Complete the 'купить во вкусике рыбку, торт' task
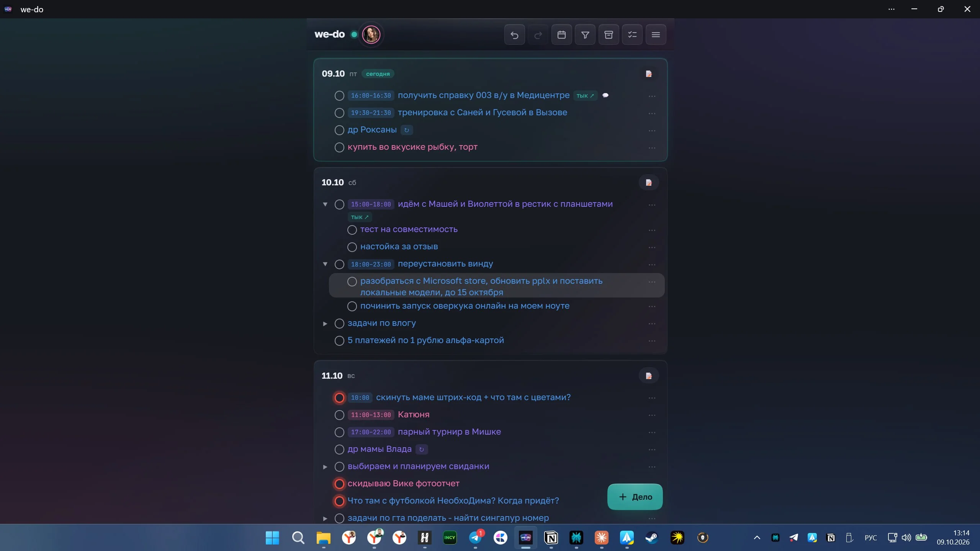This screenshot has height=551, width=980. 339,147
